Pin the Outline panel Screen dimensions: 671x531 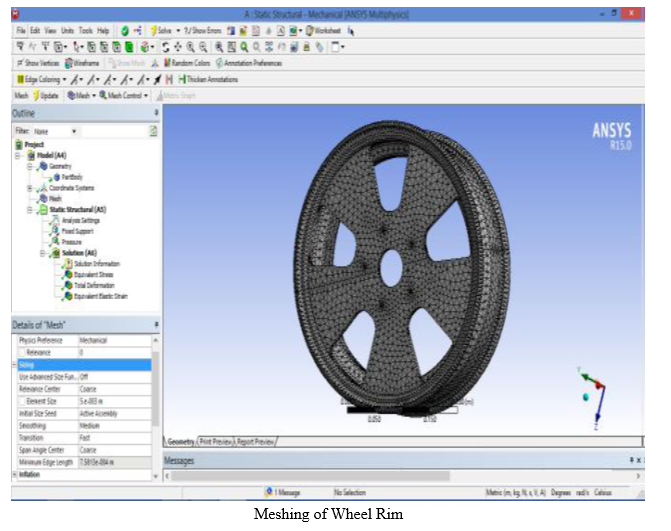156,113
